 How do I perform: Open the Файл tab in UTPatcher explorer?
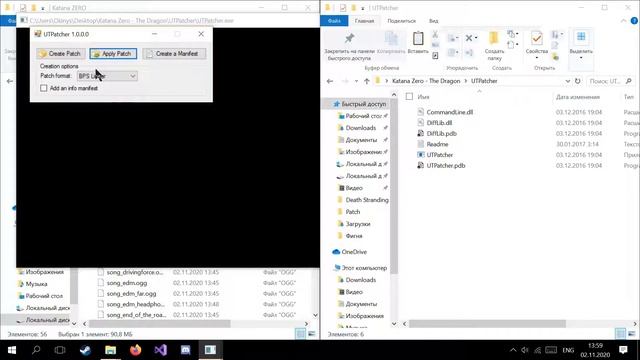[334, 21]
